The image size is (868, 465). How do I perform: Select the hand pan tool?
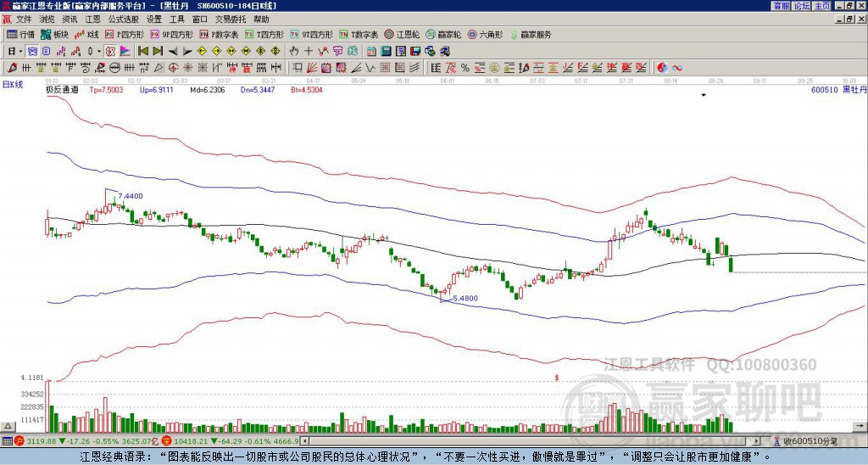pos(294,52)
